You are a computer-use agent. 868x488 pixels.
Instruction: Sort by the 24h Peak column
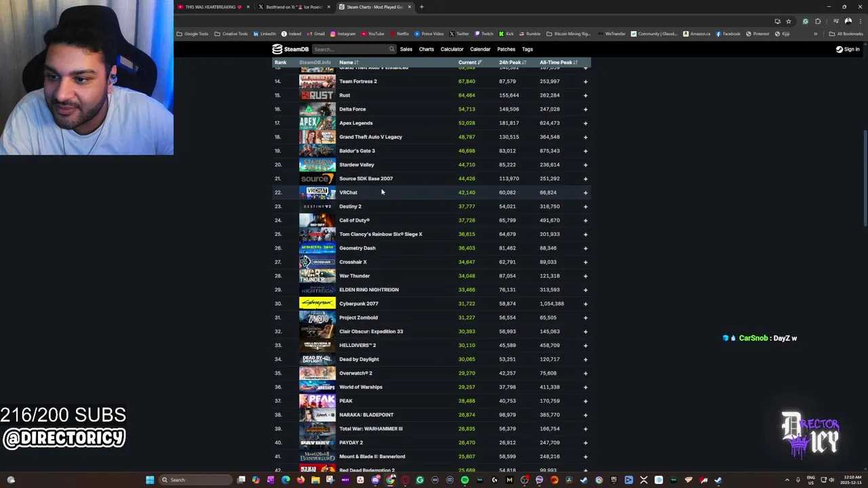point(512,62)
